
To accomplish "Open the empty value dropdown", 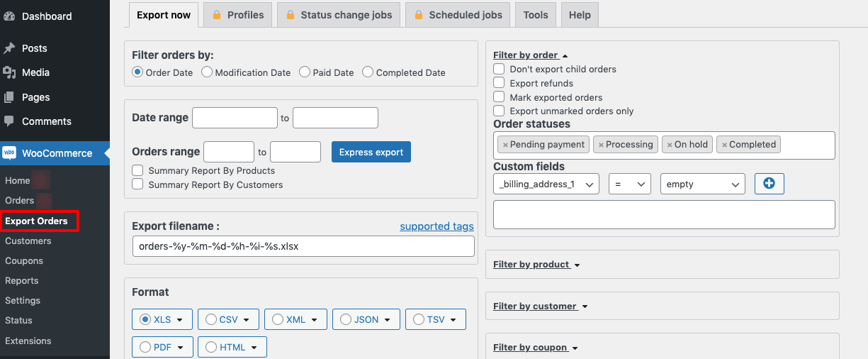I will (x=703, y=184).
